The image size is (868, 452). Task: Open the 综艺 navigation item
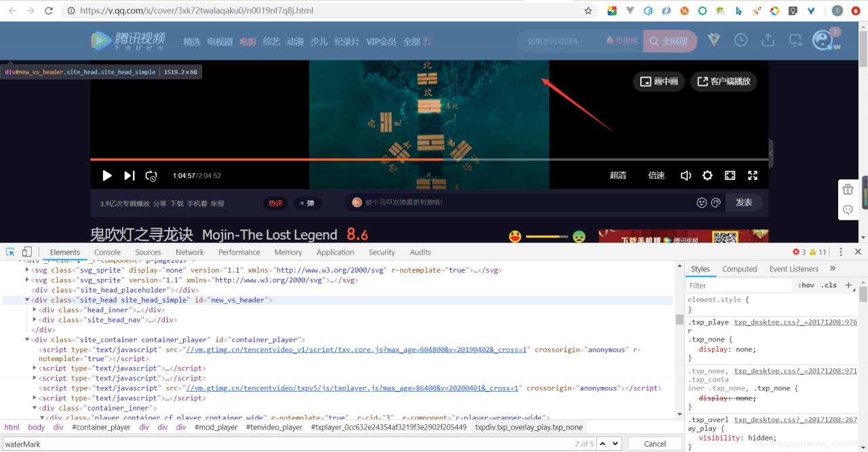pos(271,41)
